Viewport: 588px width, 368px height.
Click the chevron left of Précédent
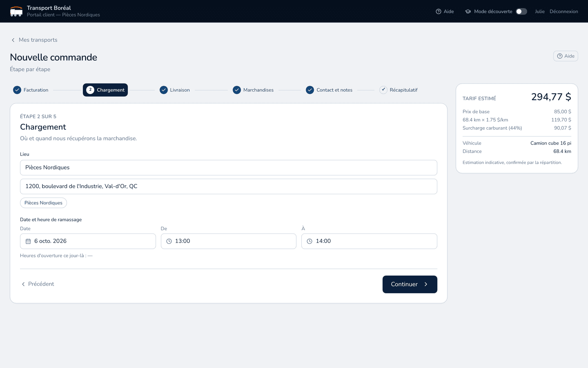(x=23, y=284)
